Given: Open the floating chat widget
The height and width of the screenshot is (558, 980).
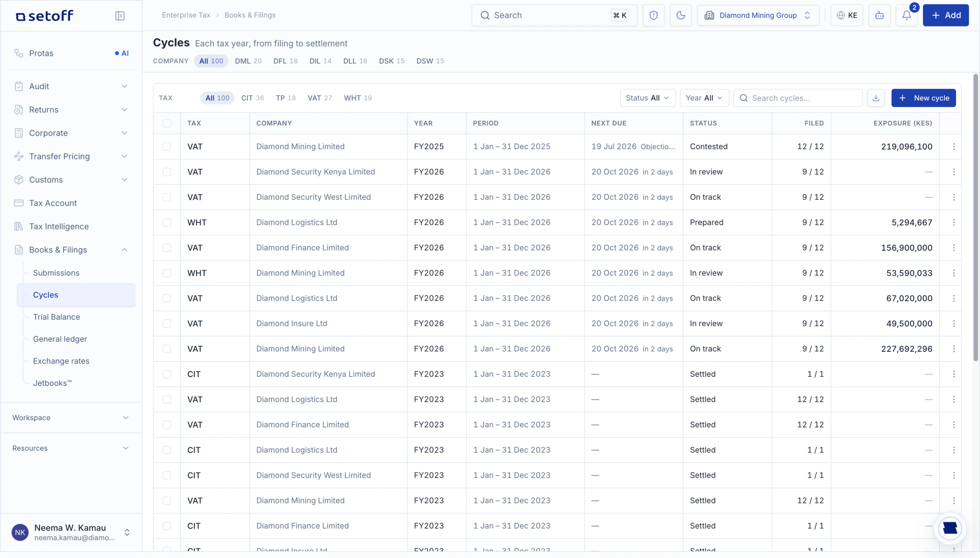Looking at the screenshot, I should pyautogui.click(x=950, y=528).
